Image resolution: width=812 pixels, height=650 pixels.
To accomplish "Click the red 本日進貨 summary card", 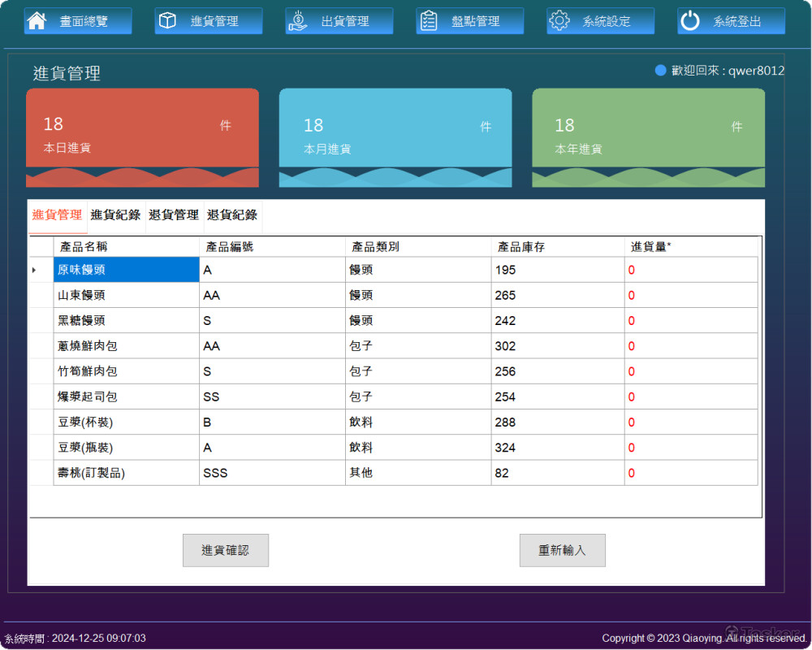I will click(x=142, y=134).
